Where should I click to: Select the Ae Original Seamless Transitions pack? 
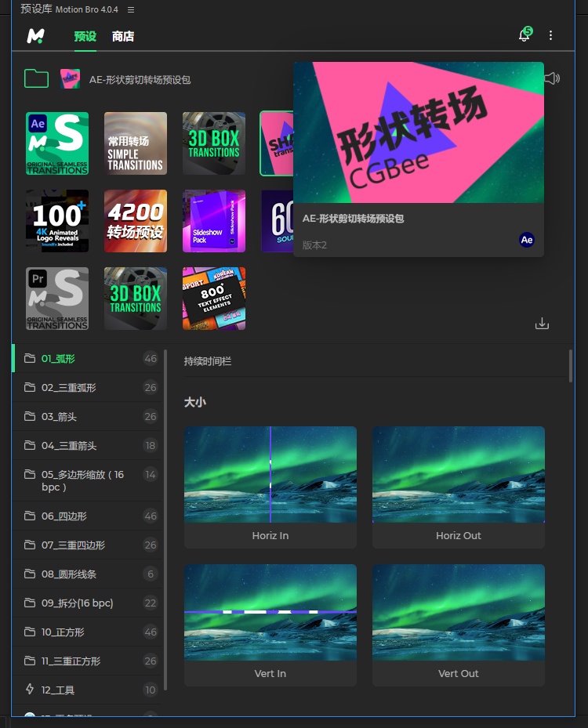click(57, 143)
